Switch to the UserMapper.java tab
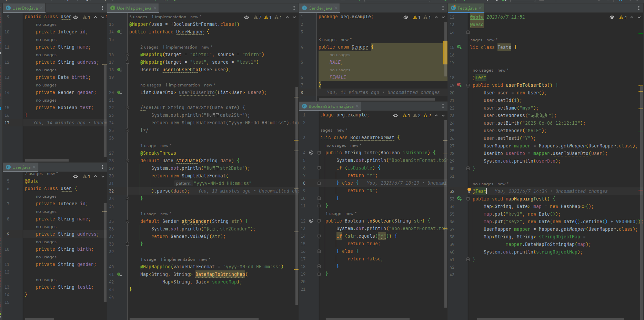This screenshot has width=644, height=320. [133, 8]
